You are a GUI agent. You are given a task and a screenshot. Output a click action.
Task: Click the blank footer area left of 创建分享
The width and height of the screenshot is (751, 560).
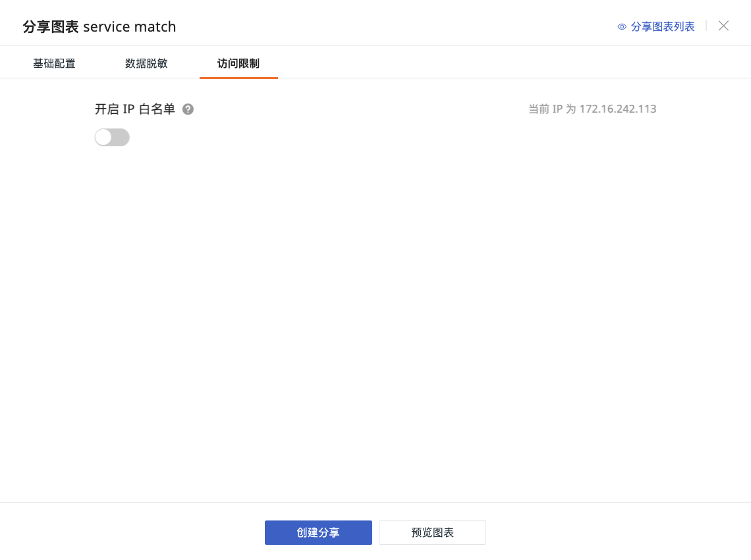[x=132, y=532]
